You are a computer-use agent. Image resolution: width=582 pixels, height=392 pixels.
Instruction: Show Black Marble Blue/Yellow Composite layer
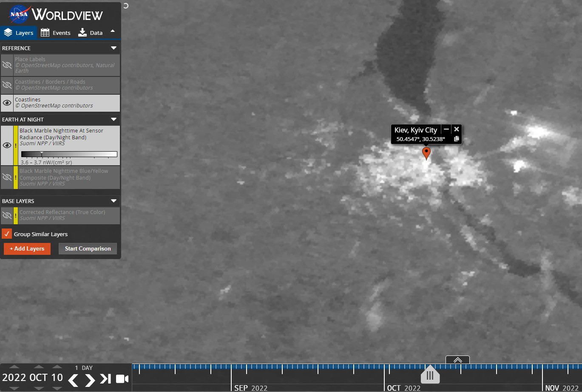[7, 178]
